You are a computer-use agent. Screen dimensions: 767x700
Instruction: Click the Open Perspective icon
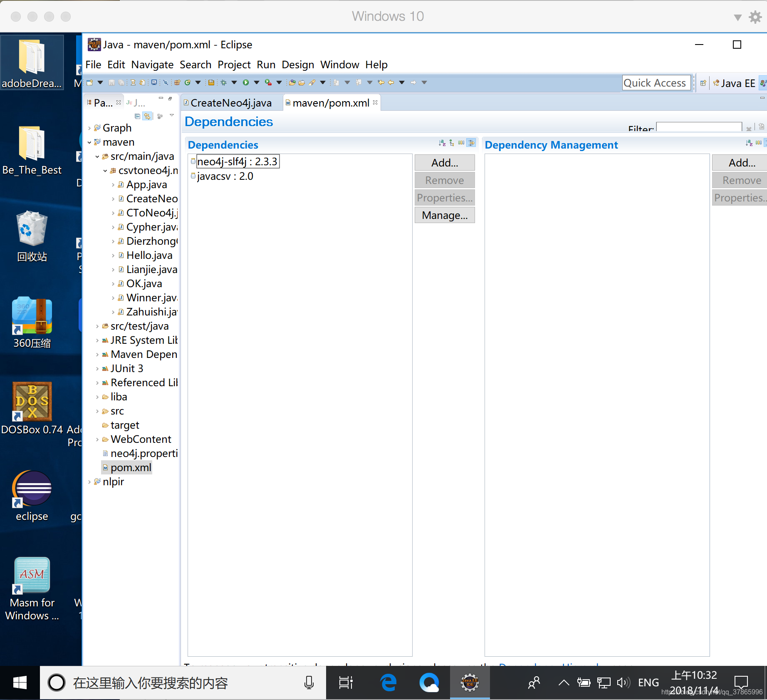[703, 83]
